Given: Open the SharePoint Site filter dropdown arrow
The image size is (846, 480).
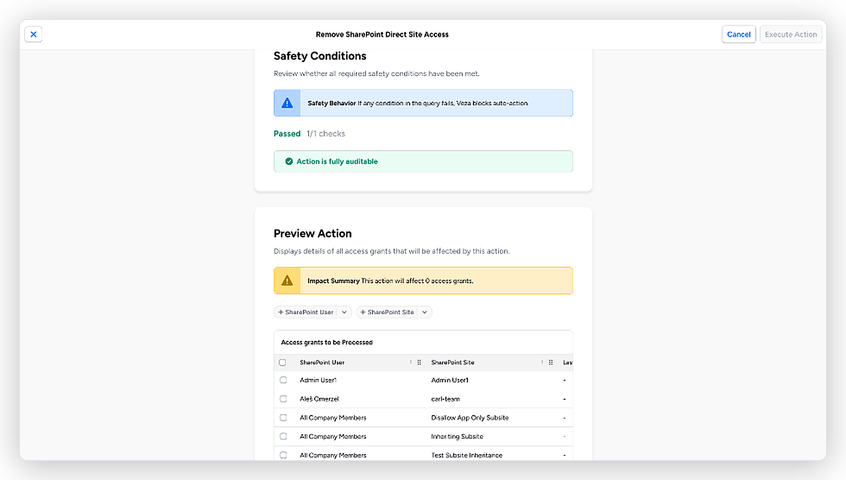Looking at the screenshot, I should point(425,312).
